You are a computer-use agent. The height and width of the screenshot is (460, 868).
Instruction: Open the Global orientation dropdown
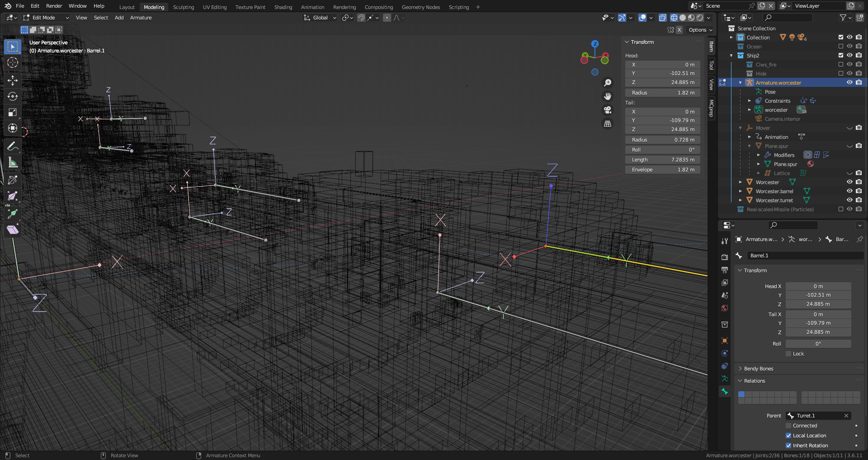coord(320,18)
